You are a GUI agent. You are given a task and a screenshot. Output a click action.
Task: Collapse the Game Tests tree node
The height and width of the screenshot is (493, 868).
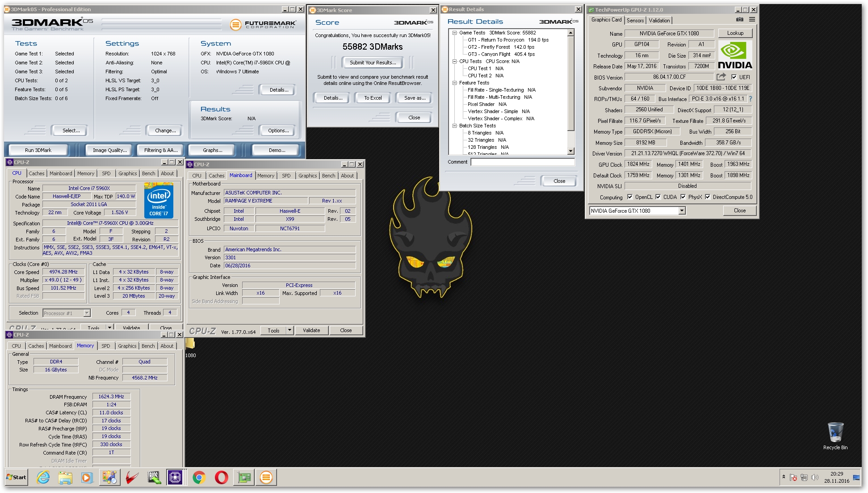455,33
